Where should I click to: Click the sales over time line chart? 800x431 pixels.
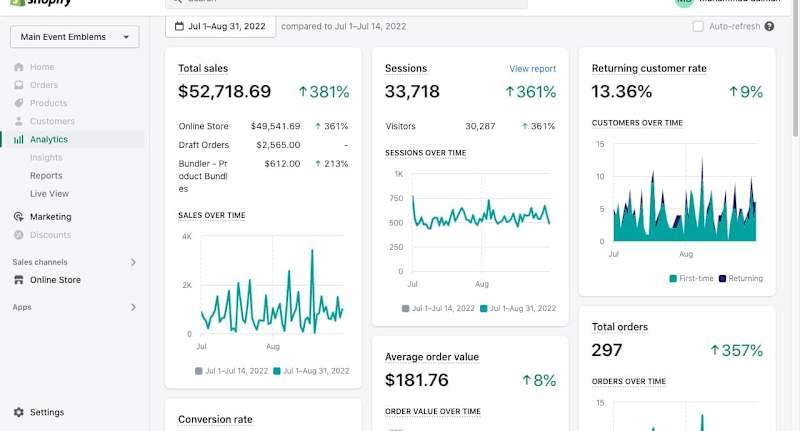[271, 286]
